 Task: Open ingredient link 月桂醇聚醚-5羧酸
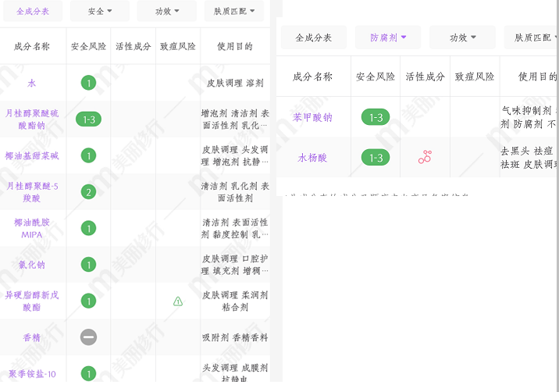point(32,192)
